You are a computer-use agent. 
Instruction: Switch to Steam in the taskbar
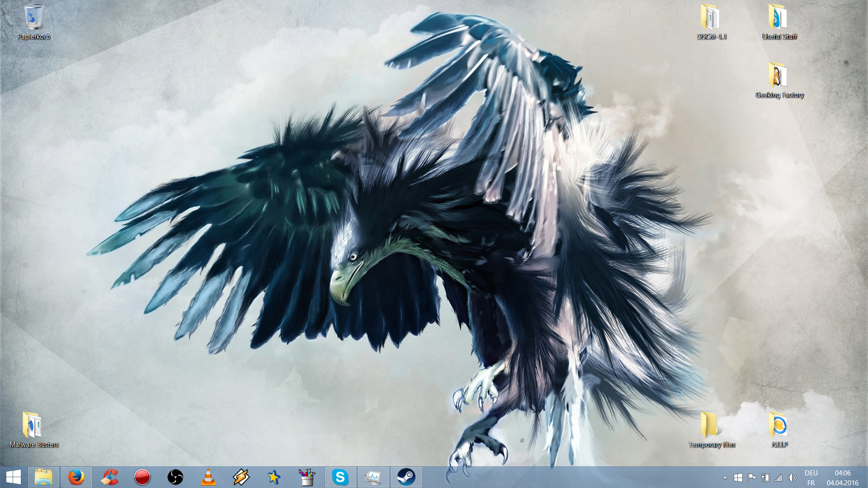point(406,477)
